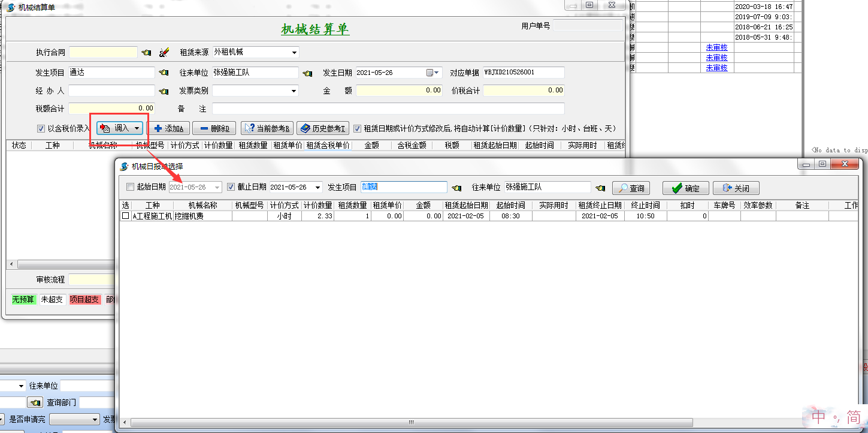Click 租赁起始日期 column header in dialog

(x=466, y=205)
